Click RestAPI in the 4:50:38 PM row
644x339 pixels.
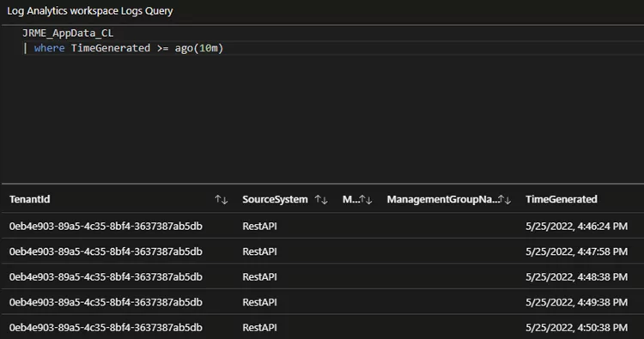(x=259, y=328)
